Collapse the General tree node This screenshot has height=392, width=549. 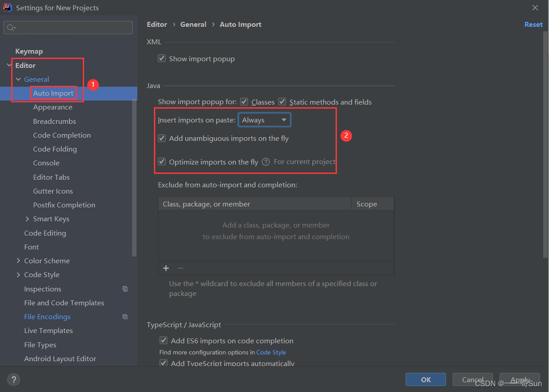pos(18,79)
